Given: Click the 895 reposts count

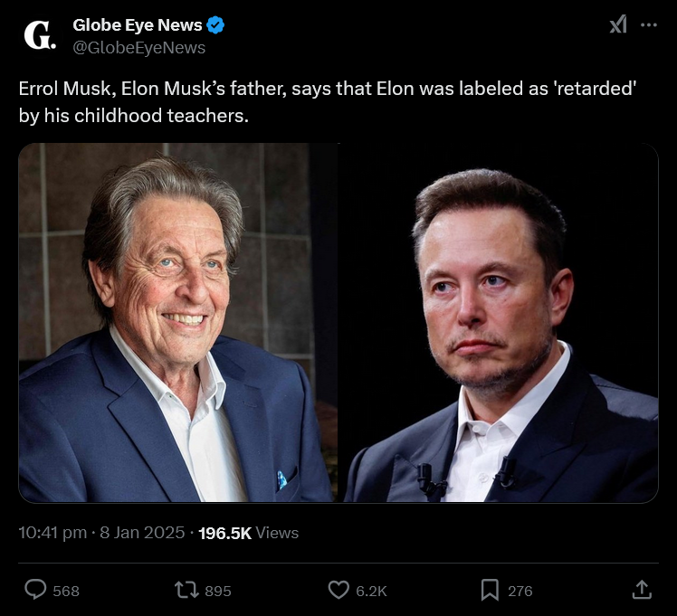Looking at the screenshot, I should (218, 591).
